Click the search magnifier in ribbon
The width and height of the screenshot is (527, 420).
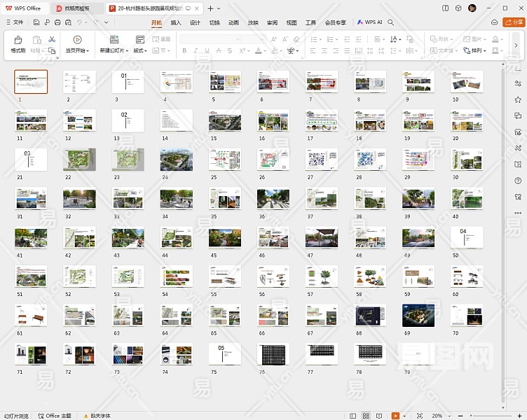(x=391, y=22)
